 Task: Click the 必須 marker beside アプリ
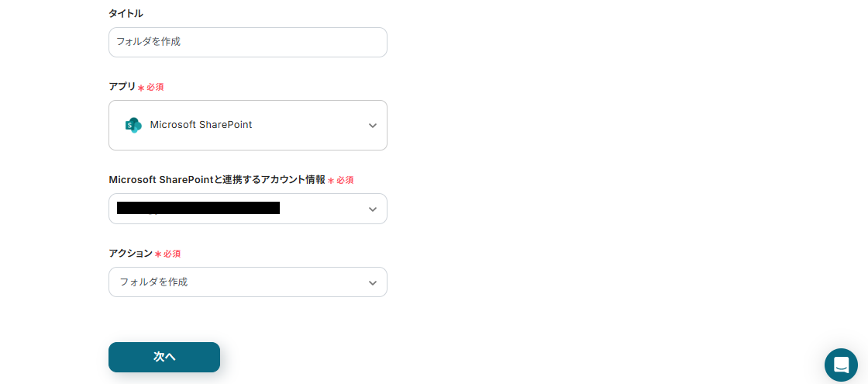[x=155, y=87]
